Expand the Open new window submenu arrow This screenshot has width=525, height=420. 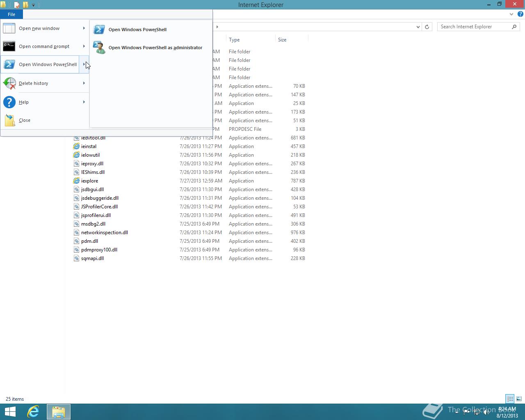pos(84,28)
